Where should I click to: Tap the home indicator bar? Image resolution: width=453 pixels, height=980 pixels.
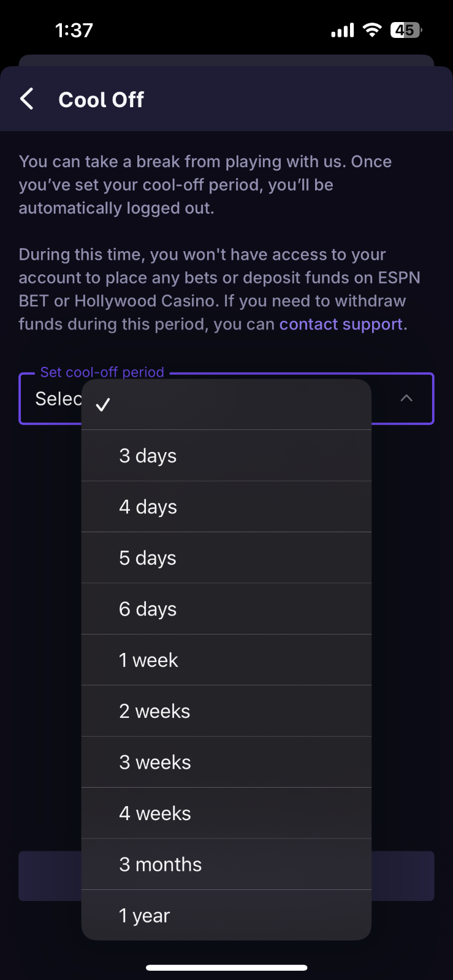[226, 968]
